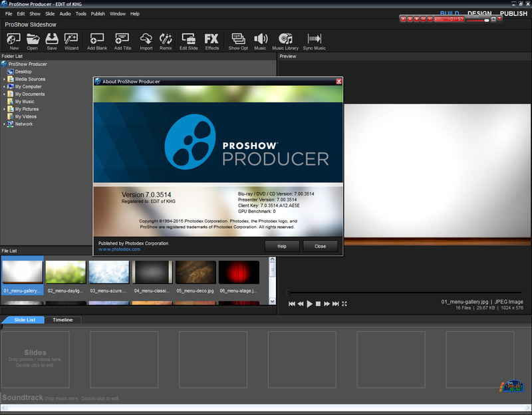
Task: Stop the preview playback
Action: [318, 304]
